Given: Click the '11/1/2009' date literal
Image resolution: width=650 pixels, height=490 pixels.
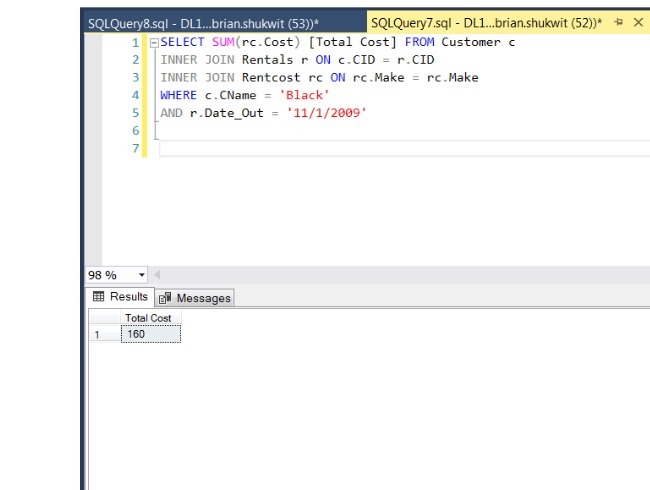Looking at the screenshot, I should 326,113.
